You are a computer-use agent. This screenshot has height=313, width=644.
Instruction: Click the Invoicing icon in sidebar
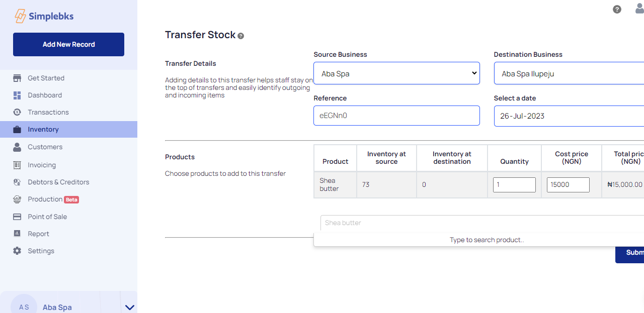click(17, 165)
